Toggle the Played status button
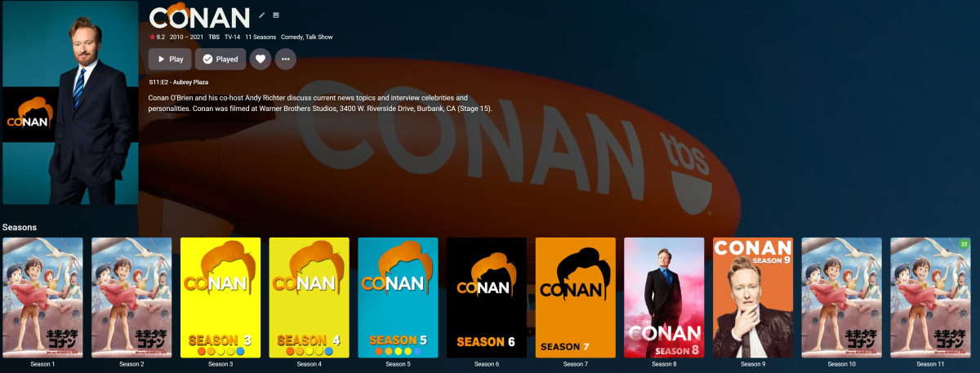The height and width of the screenshot is (373, 980). pos(220,59)
